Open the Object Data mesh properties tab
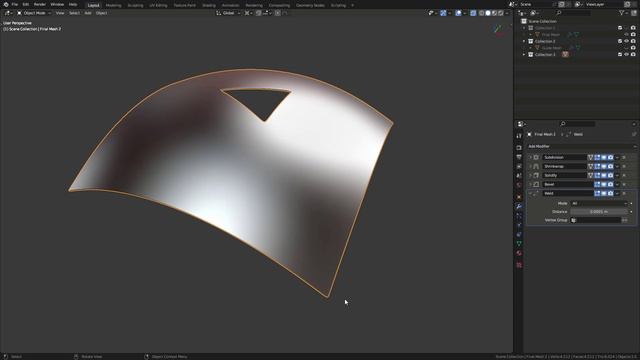The width and height of the screenshot is (640, 360). pos(519,244)
